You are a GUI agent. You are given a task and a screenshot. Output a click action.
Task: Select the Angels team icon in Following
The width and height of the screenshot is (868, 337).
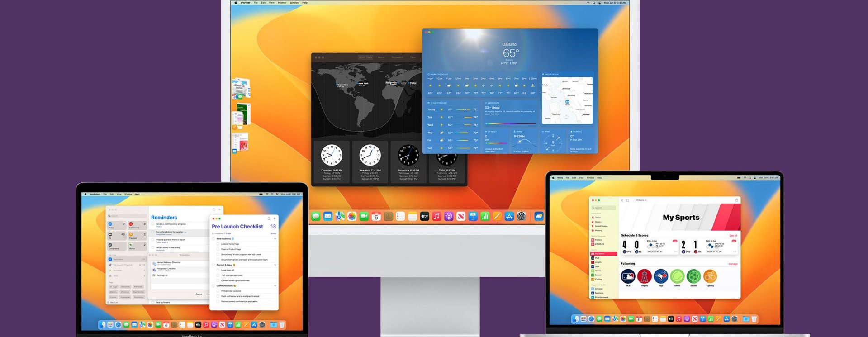pyautogui.click(x=645, y=276)
